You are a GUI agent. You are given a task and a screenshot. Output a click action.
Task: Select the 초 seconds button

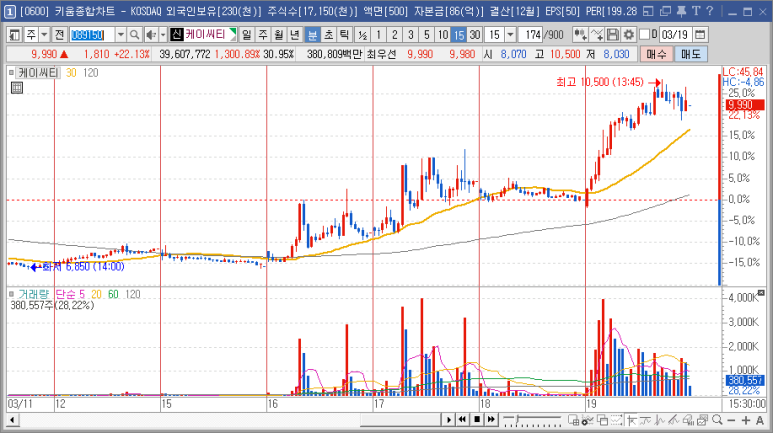click(x=328, y=35)
